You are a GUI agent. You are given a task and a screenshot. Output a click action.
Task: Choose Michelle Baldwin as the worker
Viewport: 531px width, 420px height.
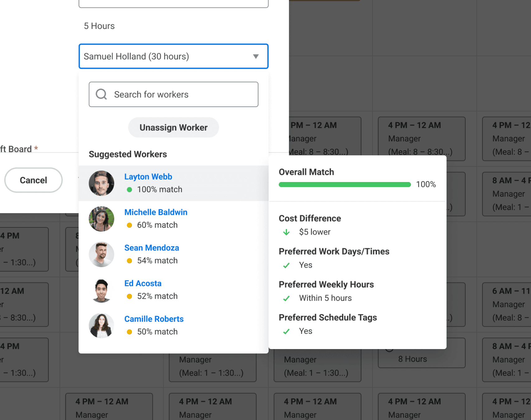pos(173,219)
